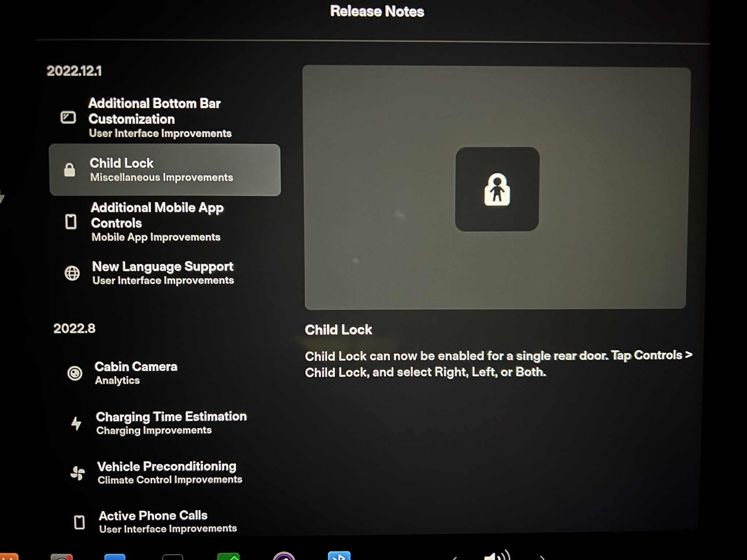Open Bluetooth from the bottom bar
Screen dimensions: 747x560
tap(339, 556)
